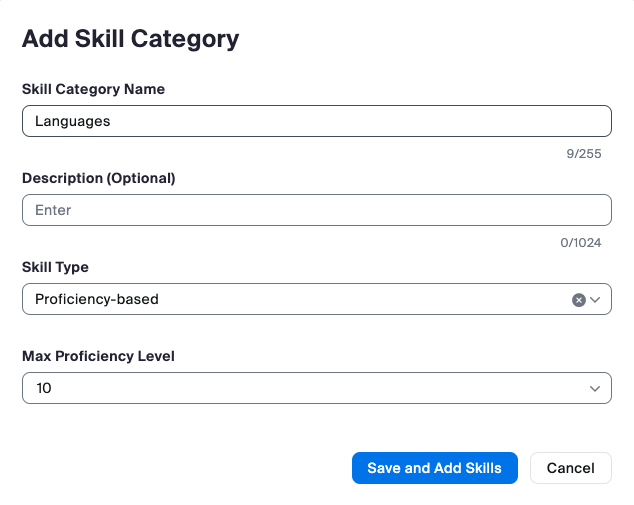Click the Skill Category Name label

(93, 89)
